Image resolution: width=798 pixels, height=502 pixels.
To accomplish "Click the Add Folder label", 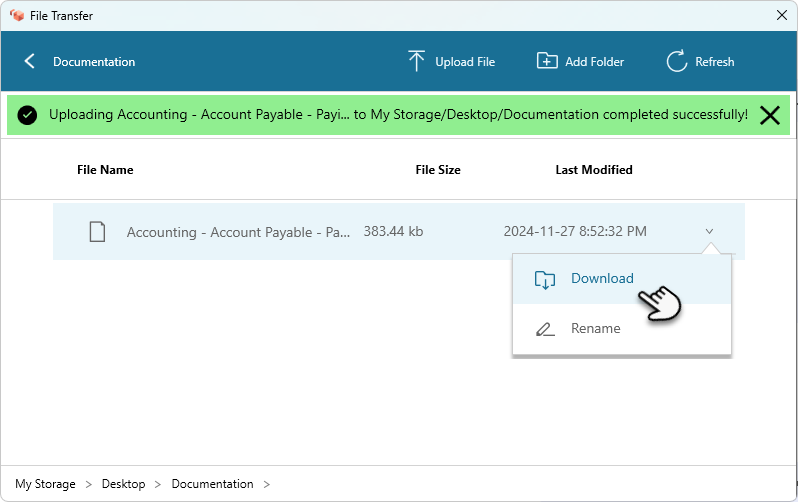I will tap(594, 62).
